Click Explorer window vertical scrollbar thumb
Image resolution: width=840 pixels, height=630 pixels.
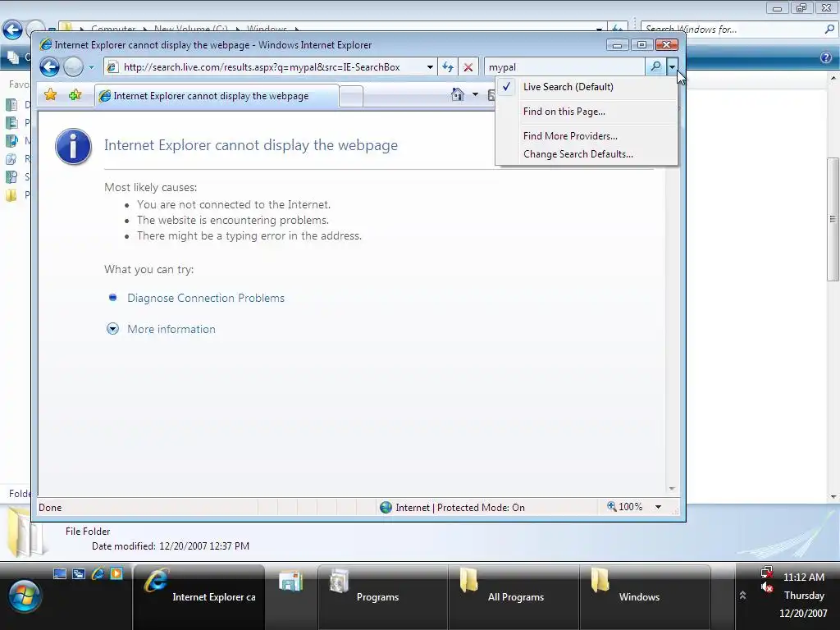tap(833, 219)
